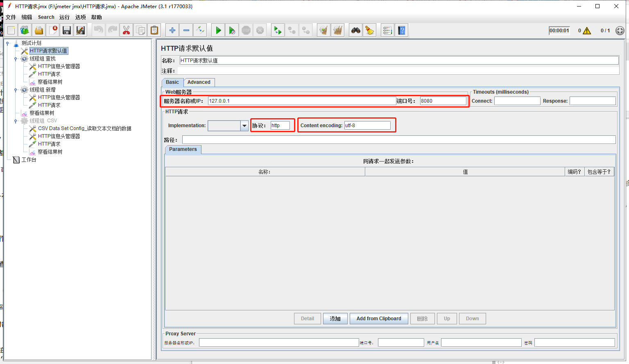Select the HTTP请求默认值 tree item

[48, 51]
